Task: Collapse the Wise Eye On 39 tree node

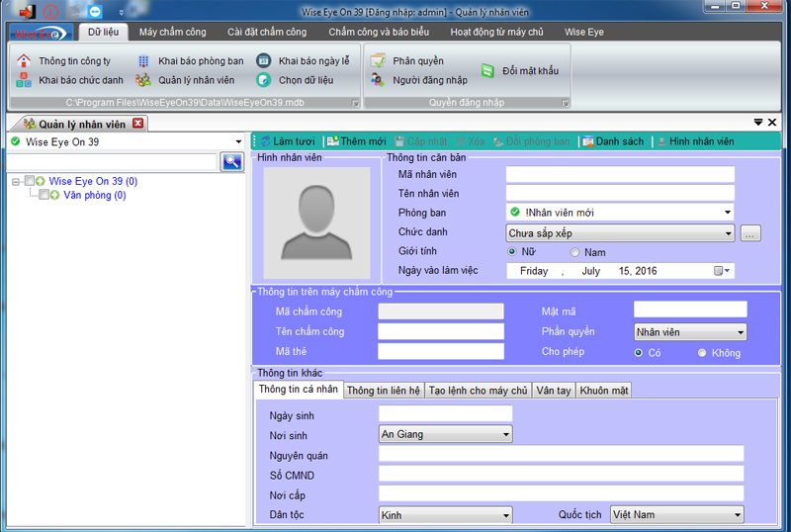Action: [x=16, y=182]
